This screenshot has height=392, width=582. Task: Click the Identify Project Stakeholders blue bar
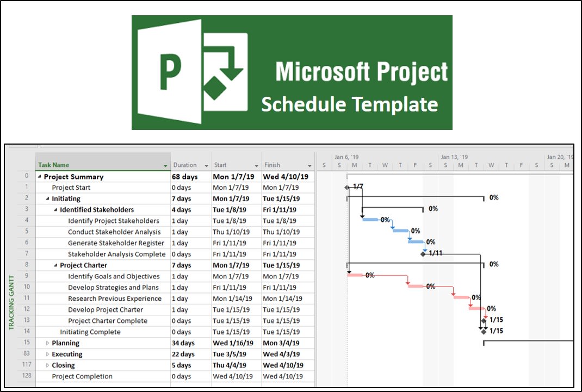click(370, 220)
